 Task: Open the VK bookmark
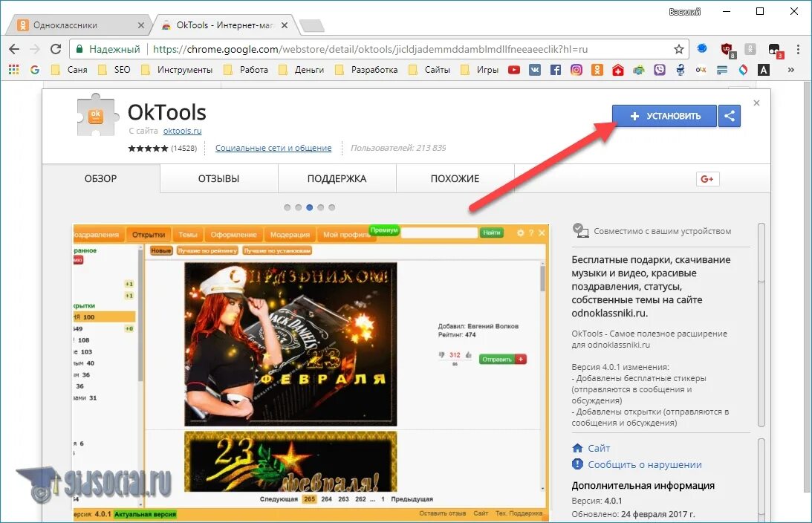click(534, 70)
